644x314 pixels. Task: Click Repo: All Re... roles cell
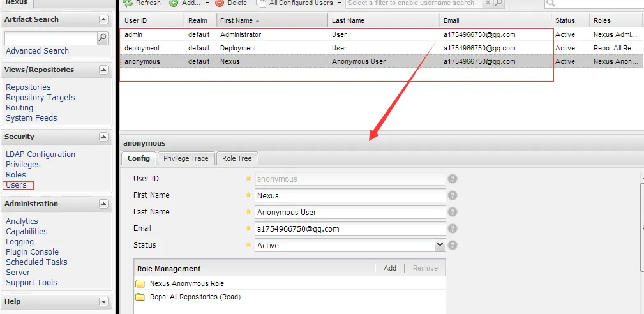[615, 48]
